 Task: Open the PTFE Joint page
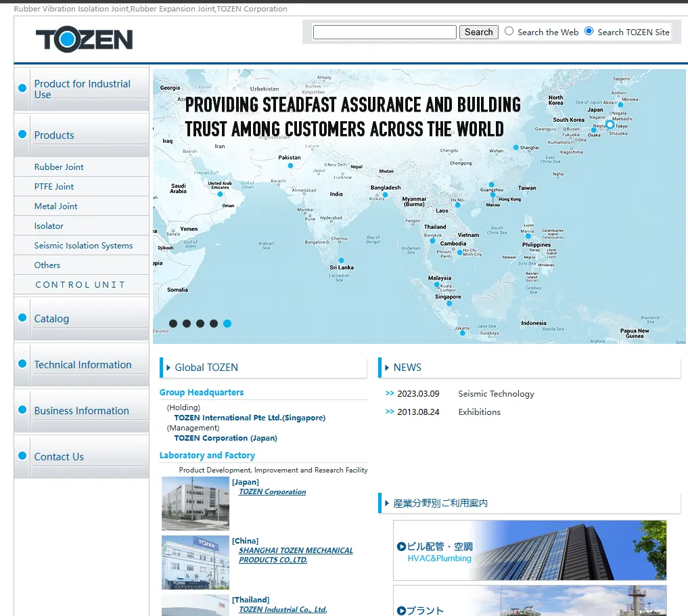pos(54,187)
